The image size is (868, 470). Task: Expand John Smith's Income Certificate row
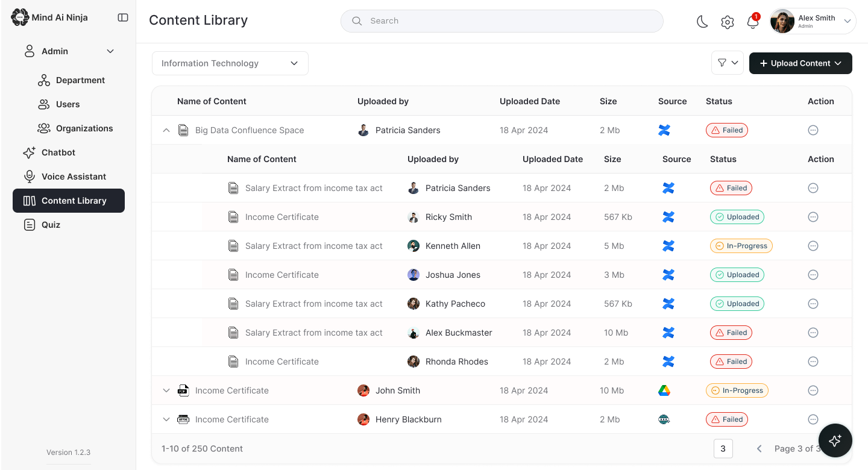166,390
